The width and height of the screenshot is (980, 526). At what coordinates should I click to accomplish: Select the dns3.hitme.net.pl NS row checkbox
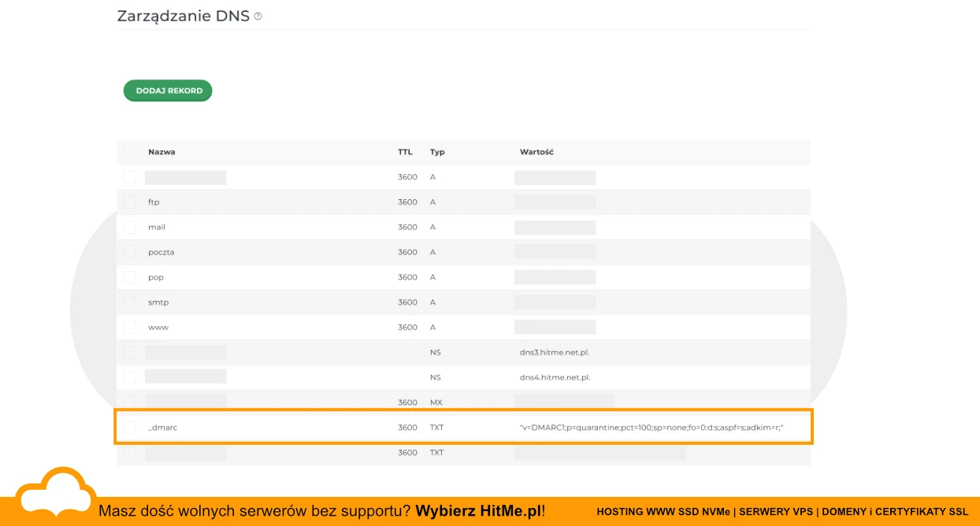[129, 352]
